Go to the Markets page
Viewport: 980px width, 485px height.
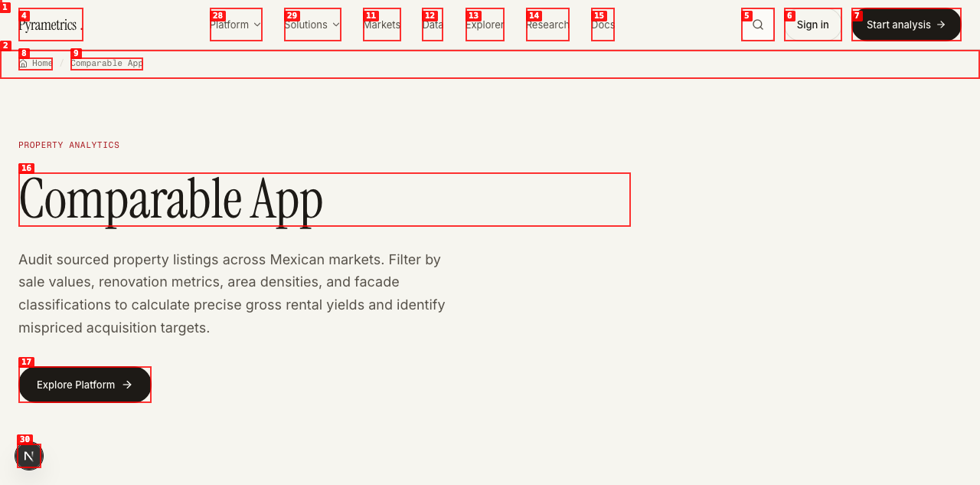(382, 25)
